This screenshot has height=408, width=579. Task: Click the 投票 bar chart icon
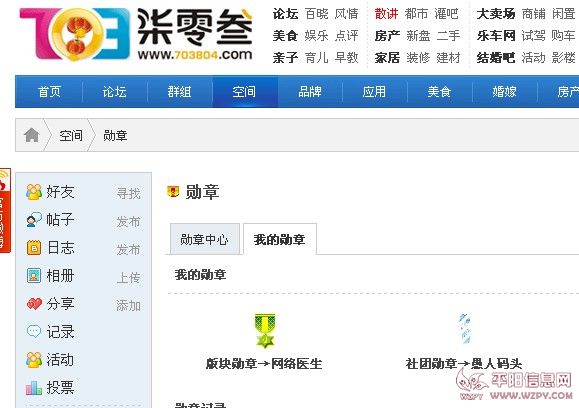click(x=34, y=388)
